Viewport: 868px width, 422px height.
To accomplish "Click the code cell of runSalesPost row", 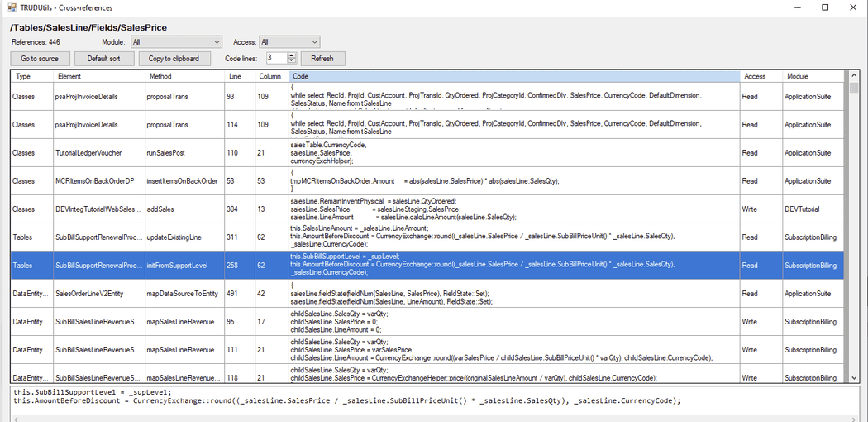I will tap(514, 153).
